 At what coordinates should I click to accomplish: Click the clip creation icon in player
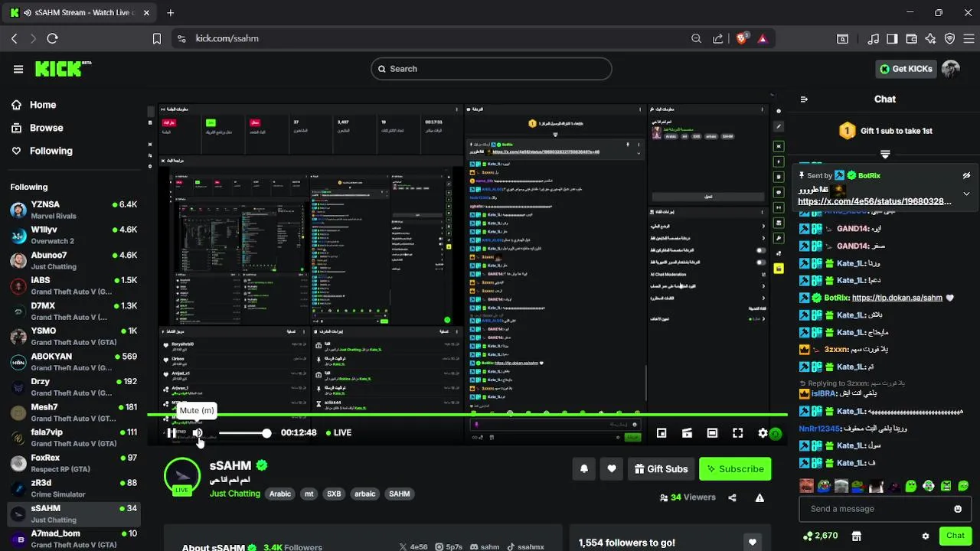click(687, 433)
